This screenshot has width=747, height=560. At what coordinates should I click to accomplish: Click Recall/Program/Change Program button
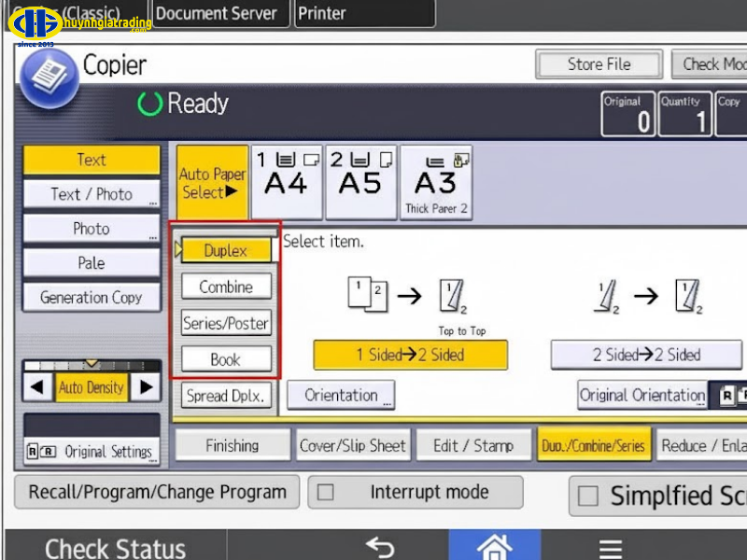(157, 492)
